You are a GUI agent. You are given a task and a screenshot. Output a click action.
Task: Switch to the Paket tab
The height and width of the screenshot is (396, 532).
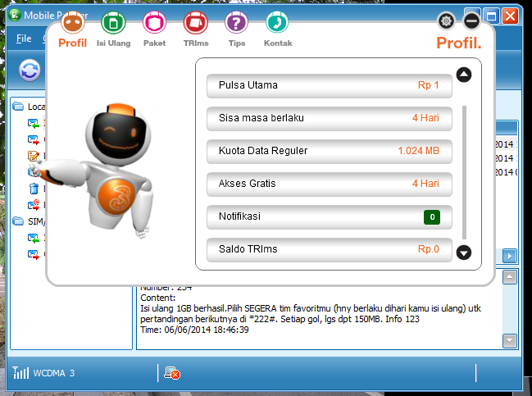pos(154,30)
